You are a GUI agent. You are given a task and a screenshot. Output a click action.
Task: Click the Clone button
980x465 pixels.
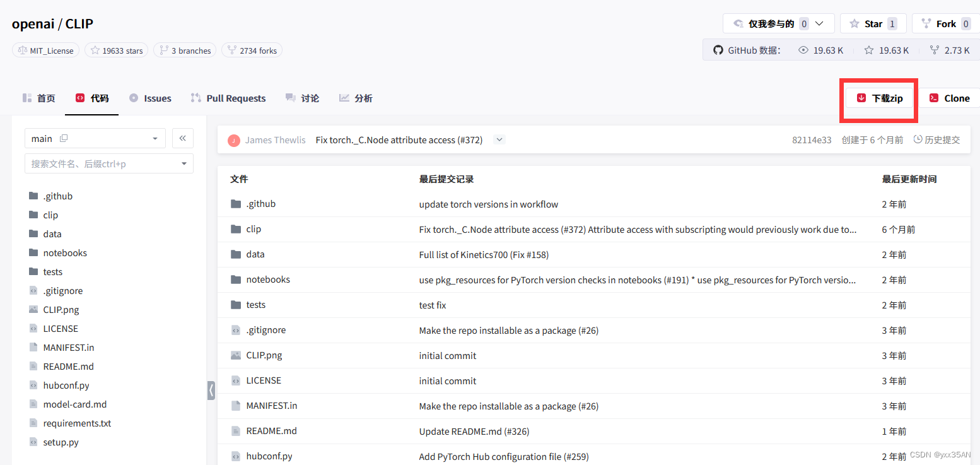point(950,98)
